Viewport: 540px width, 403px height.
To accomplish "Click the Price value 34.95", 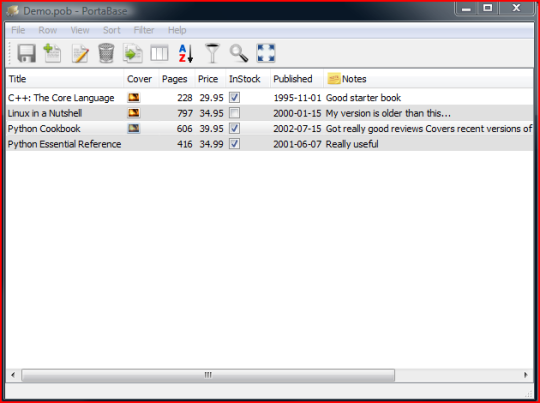I will (x=211, y=113).
